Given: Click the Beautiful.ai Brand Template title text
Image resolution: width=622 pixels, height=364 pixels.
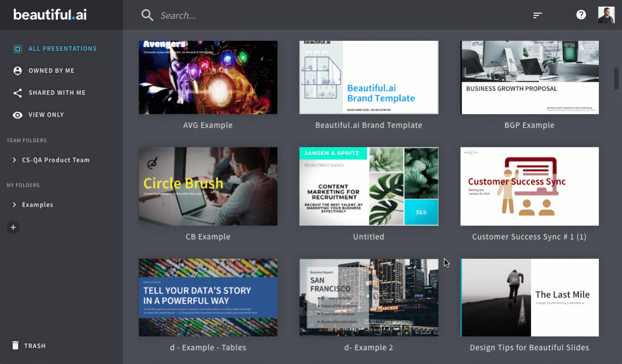Looking at the screenshot, I should coord(369,126).
